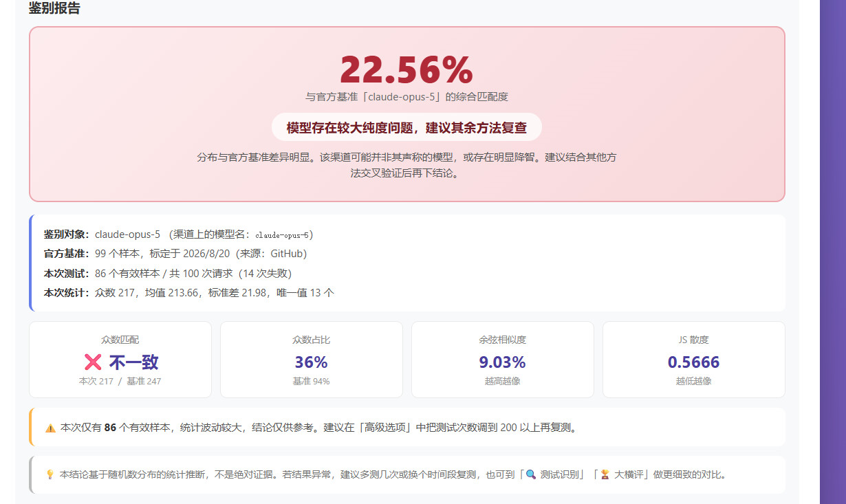Click the 越低越像 hint
Image resolution: width=846 pixels, height=504 pixels.
693,381
